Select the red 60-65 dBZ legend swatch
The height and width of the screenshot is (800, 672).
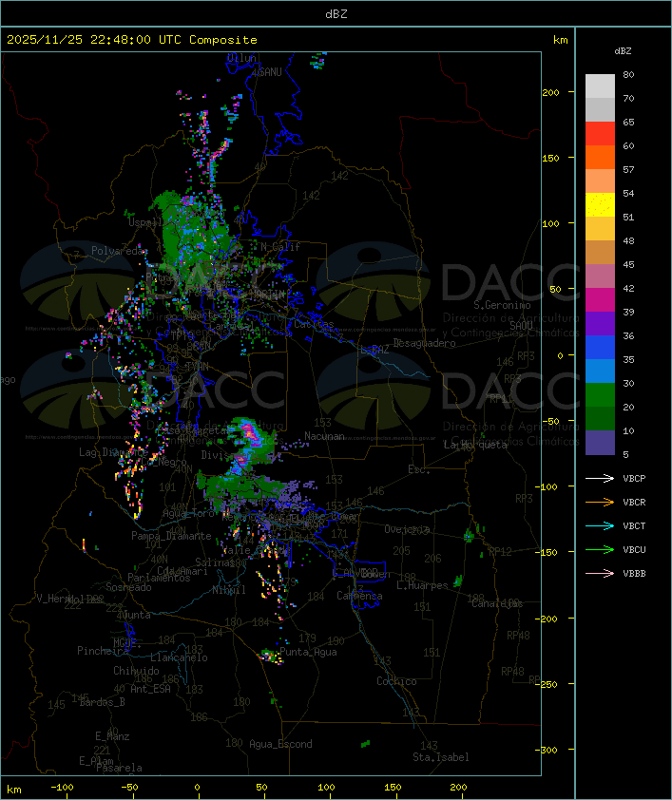pos(600,134)
